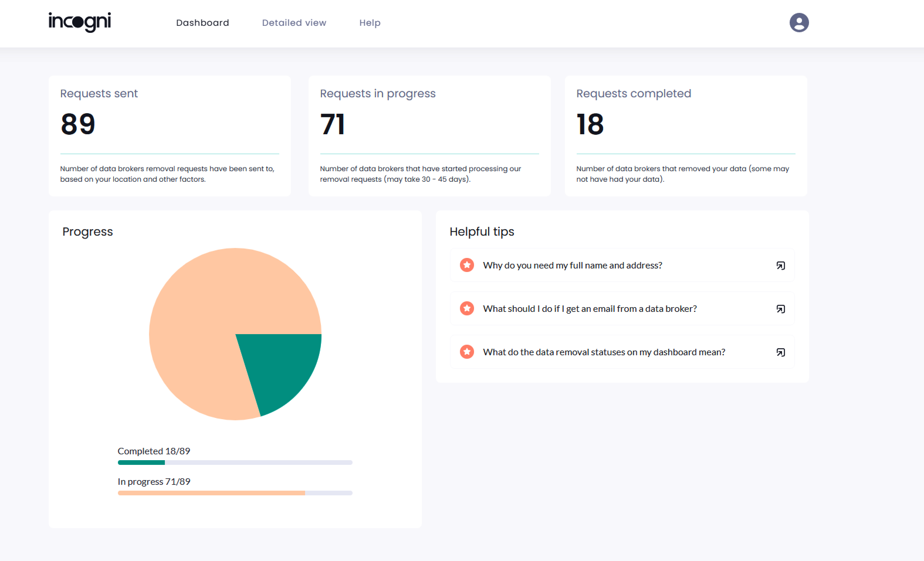
Task: Click the Incogni logo
Action: click(x=79, y=23)
